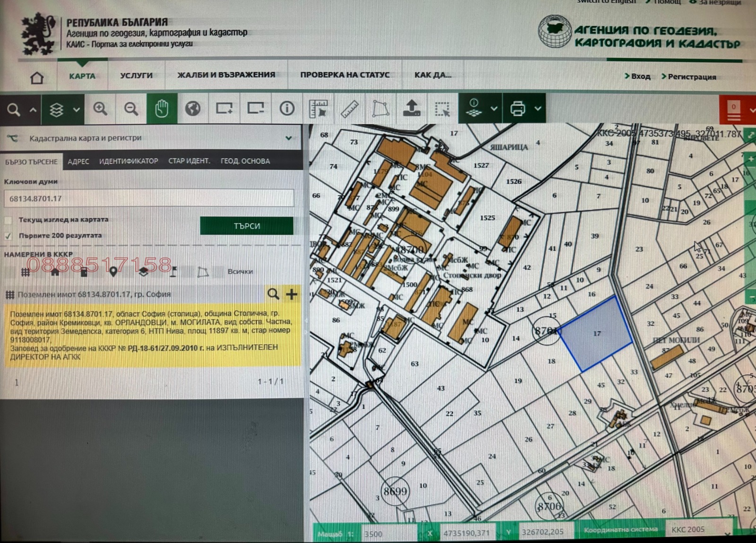Screen dimensions: 756x543
Task: Click the keyword search input field
Action: (149, 199)
